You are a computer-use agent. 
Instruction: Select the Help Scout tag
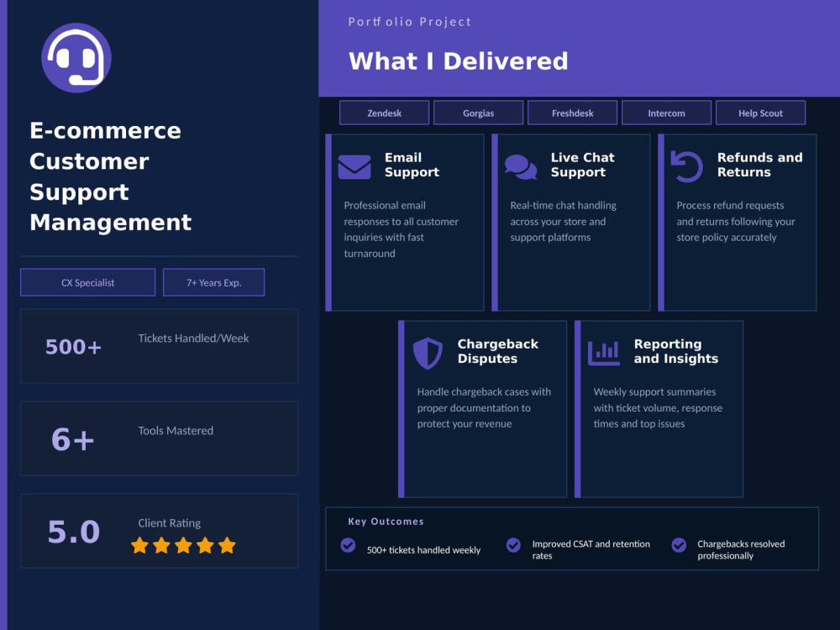click(x=761, y=113)
